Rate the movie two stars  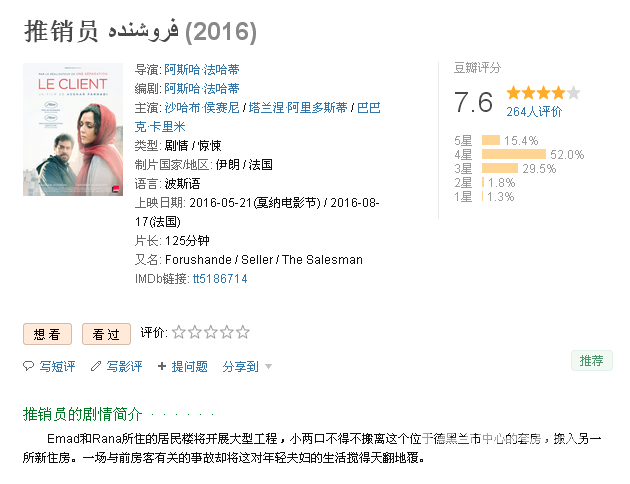pos(195,332)
